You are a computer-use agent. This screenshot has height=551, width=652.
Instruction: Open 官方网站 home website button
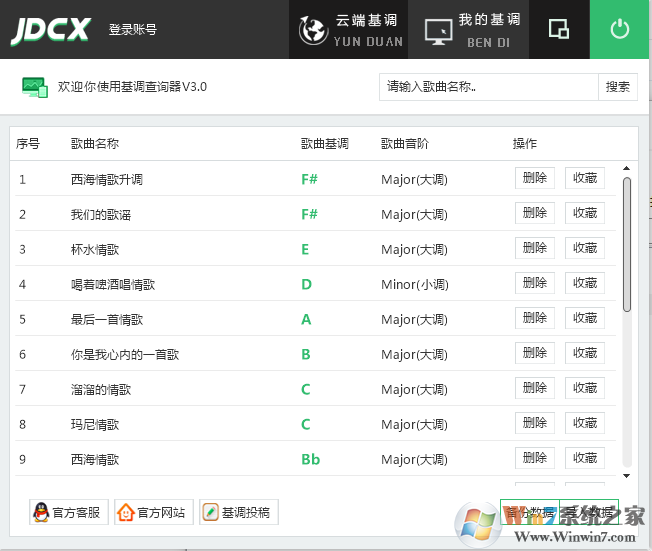pyautogui.click(x=153, y=512)
